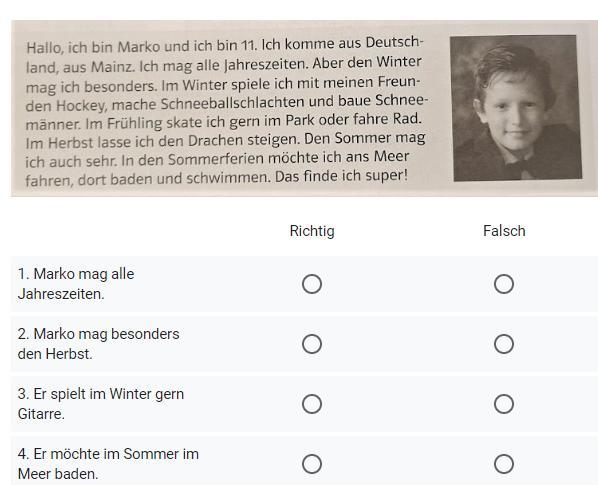
Task: Select Falsch for 'Marko mag besonders den Herbst'
Action: [x=504, y=344]
